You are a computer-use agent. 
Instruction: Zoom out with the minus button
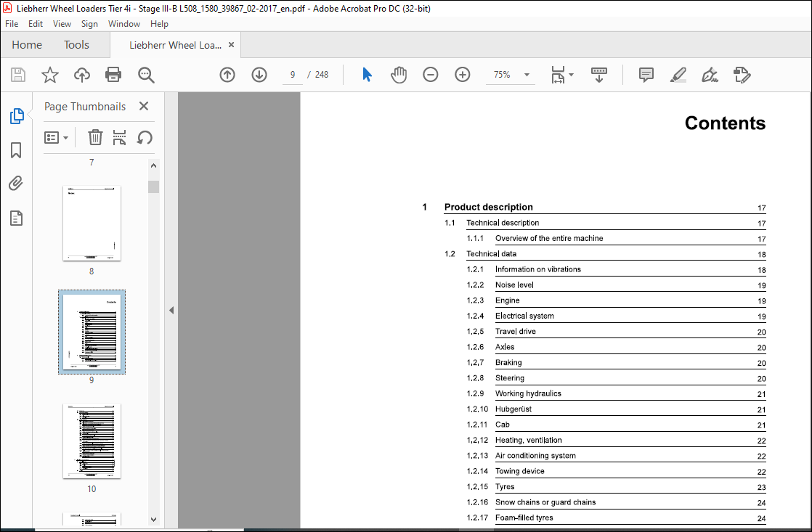tap(431, 75)
